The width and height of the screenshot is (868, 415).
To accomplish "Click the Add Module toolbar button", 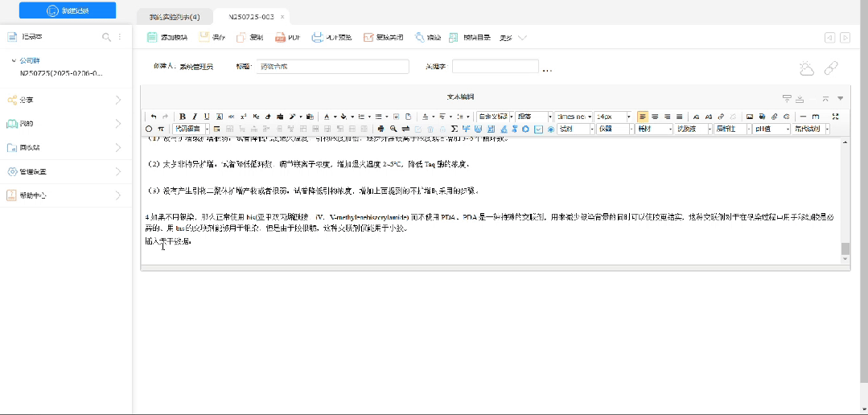I will 167,38.
